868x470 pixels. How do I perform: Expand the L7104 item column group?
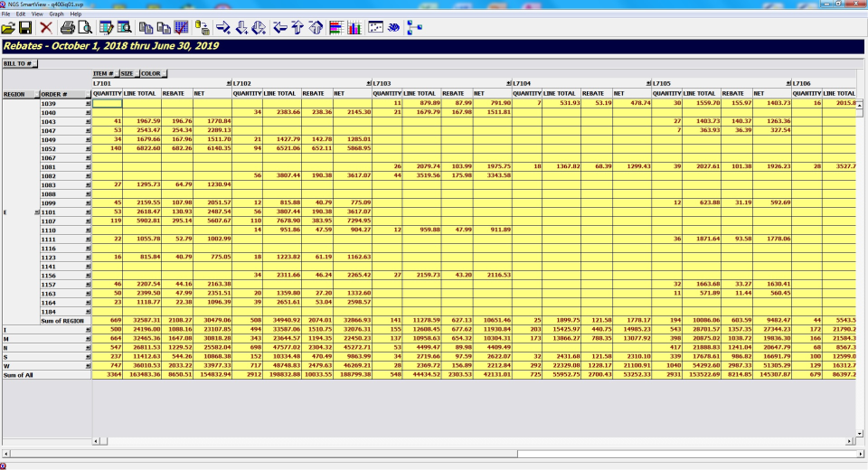(x=649, y=83)
